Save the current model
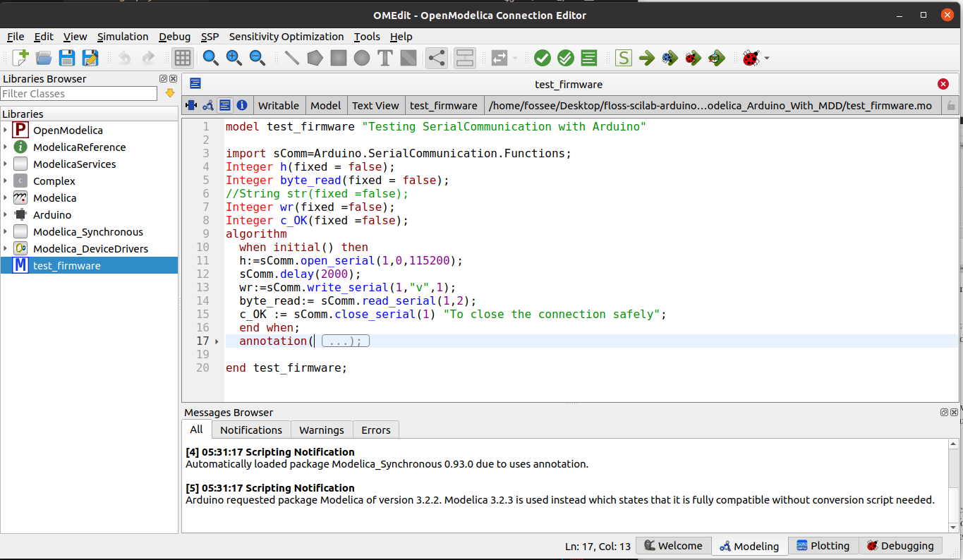Image resolution: width=963 pixels, height=560 pixels. pyautogui.click(x=67, y=58)
